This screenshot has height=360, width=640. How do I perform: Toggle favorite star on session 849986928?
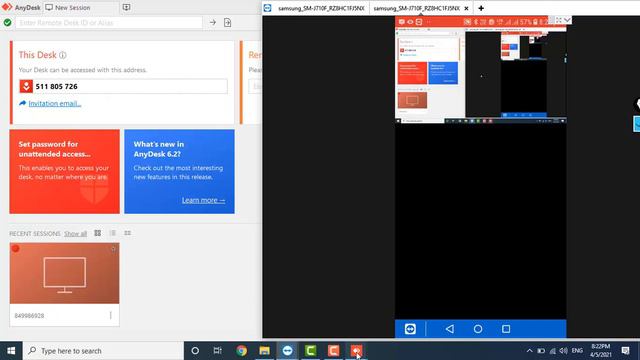click(x=113, y=249)
